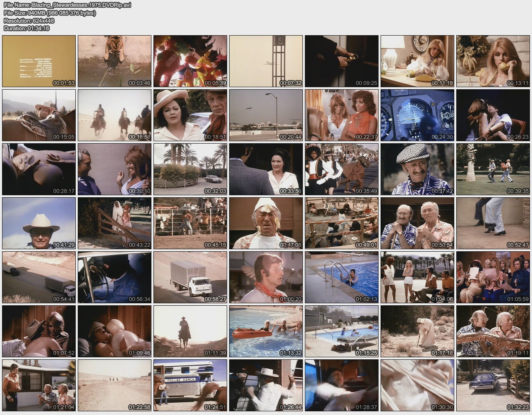532x415 pixels.
Task: Select the tiger thumbnail at 00:03:46
Action: [115, 61]
